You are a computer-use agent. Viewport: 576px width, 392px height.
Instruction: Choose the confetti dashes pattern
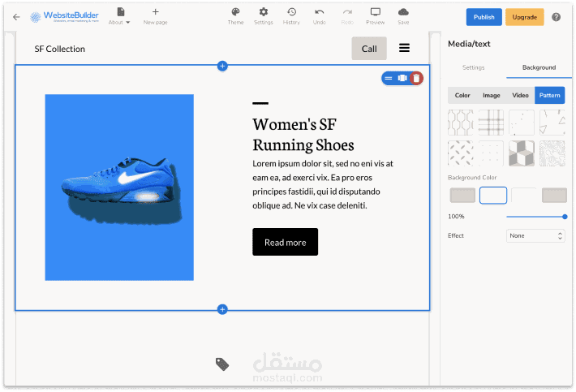461,153
